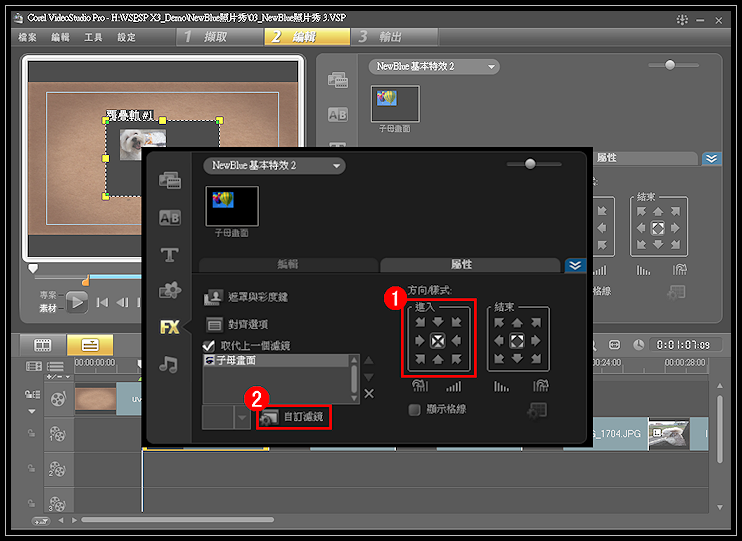742x541 pixels.
Task: Open Media library icon in enlarged panel
Action: click(169, 180)
